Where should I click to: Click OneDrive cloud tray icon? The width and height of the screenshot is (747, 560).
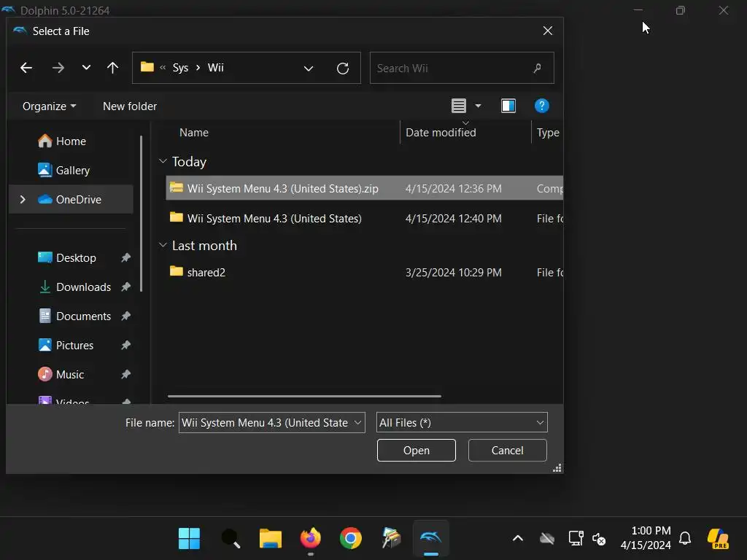(x=547, y=539)
